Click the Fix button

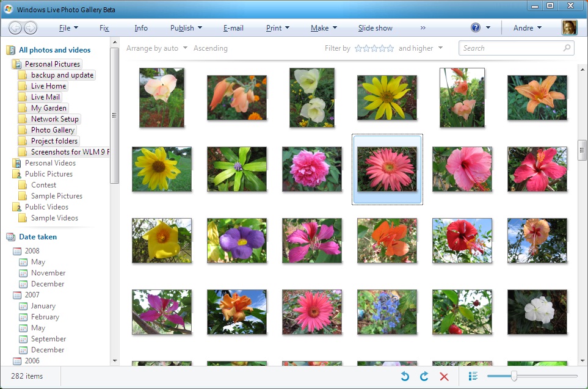coord(104,27)
